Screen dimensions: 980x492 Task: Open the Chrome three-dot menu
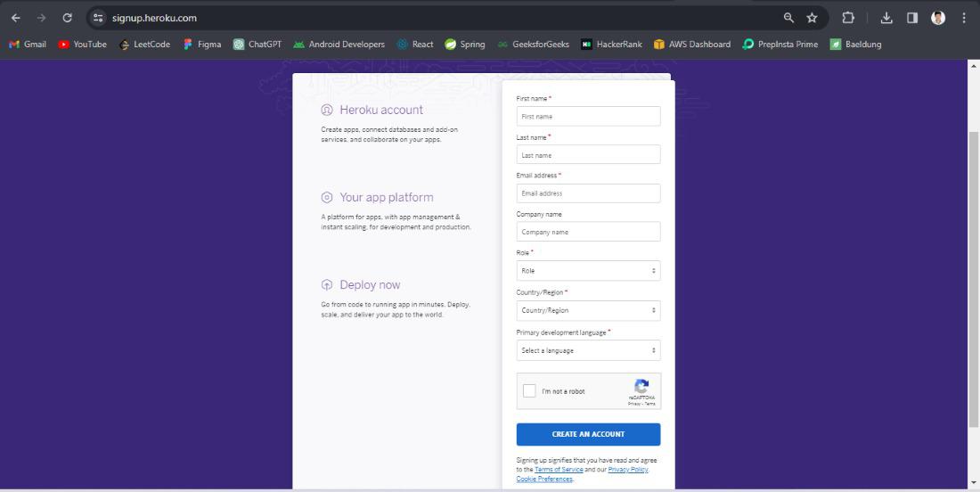964,18
